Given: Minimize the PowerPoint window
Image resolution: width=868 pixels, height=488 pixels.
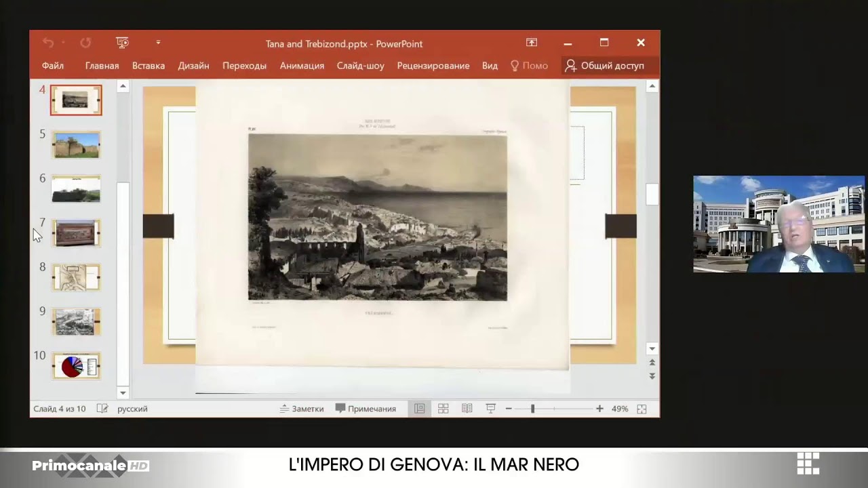Looking at the screenshot, I should click(x=568, y=43).
